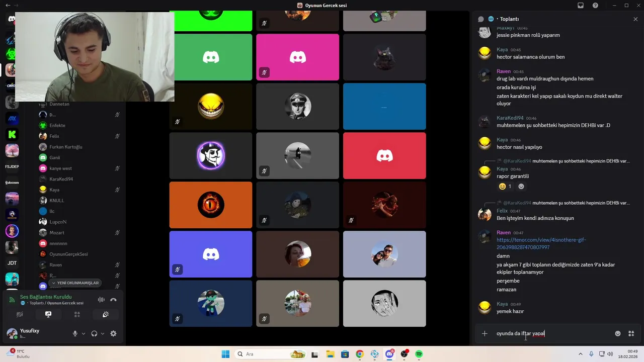Open user settings gear
Screen dimensions: 644x362
coord(113,333)
